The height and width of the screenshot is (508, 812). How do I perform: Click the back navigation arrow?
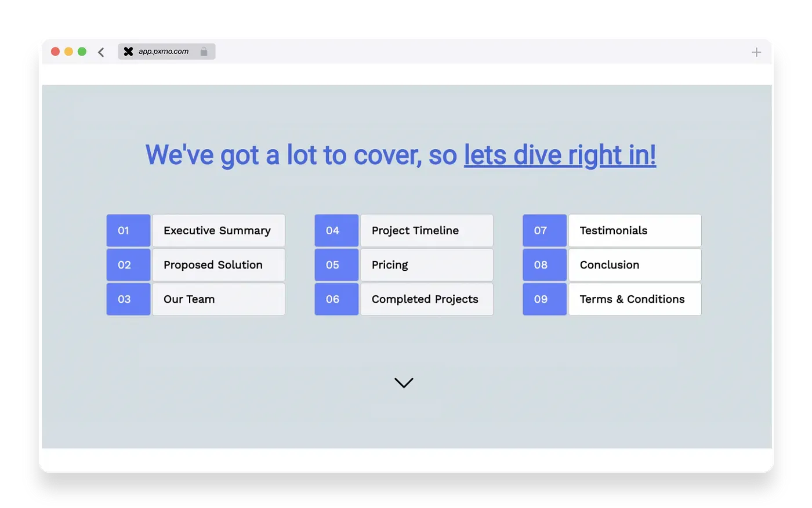coord(101,52)
